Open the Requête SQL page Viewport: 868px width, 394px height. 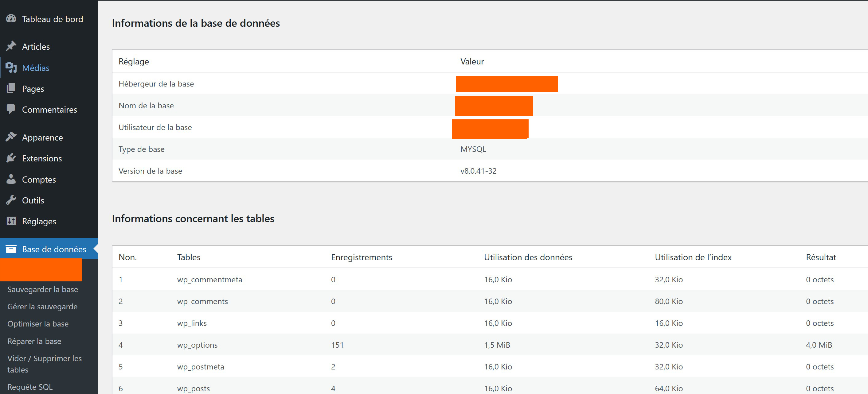(30, 387)
